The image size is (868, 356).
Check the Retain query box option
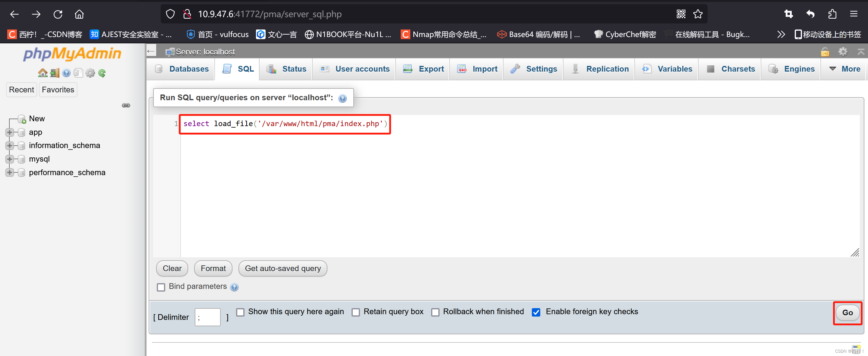(355, 312)
